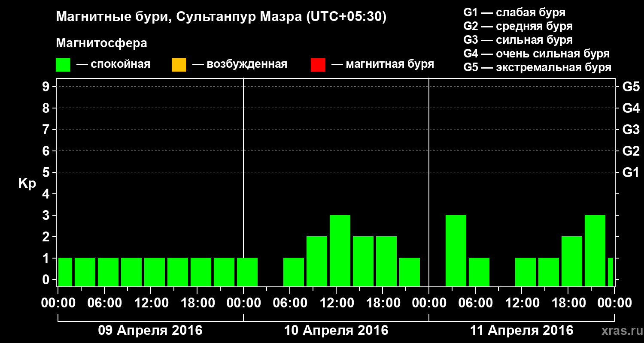Click the 'G4 — очень сильная буря' line

click(x=537, y=54)
